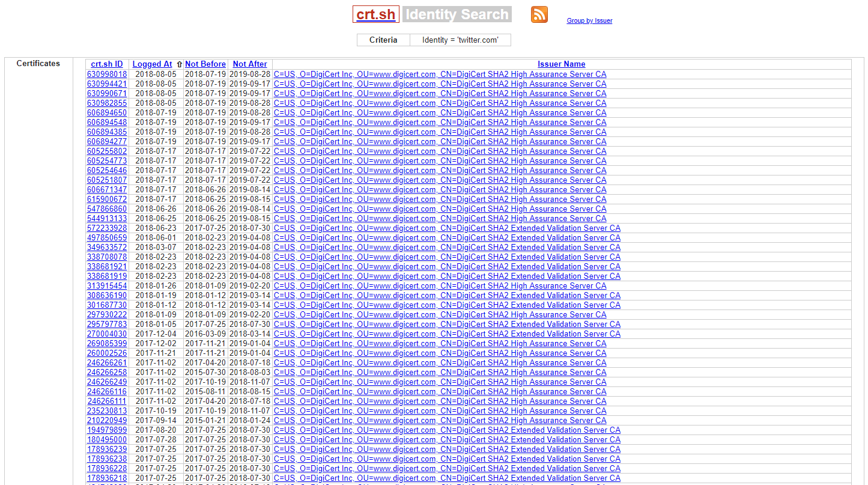Sort by the Logged At column header
Screen dimensions: 868x485
point(152,64)
